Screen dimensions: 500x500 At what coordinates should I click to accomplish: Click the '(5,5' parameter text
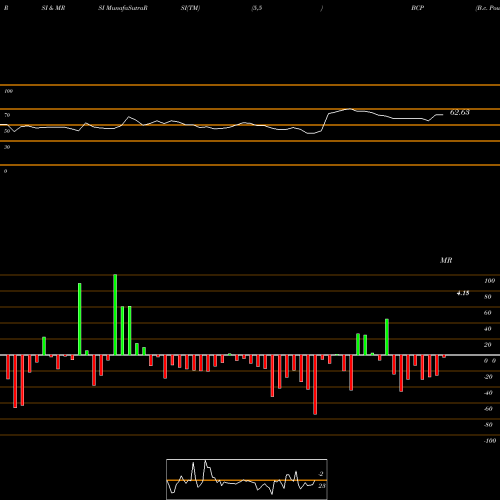257,8
